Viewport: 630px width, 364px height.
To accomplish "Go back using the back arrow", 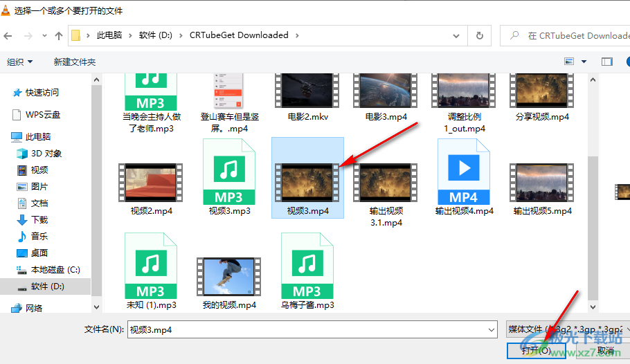I will point(8,36).
